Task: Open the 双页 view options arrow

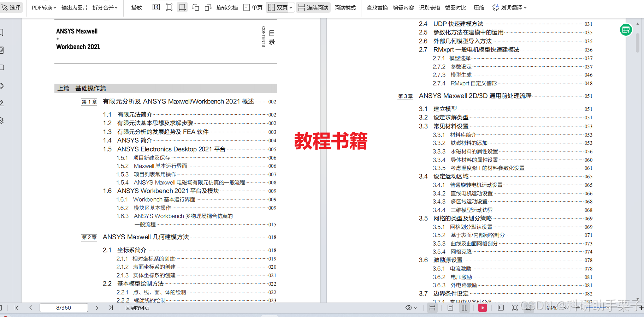Action: [x=291, y=7]
